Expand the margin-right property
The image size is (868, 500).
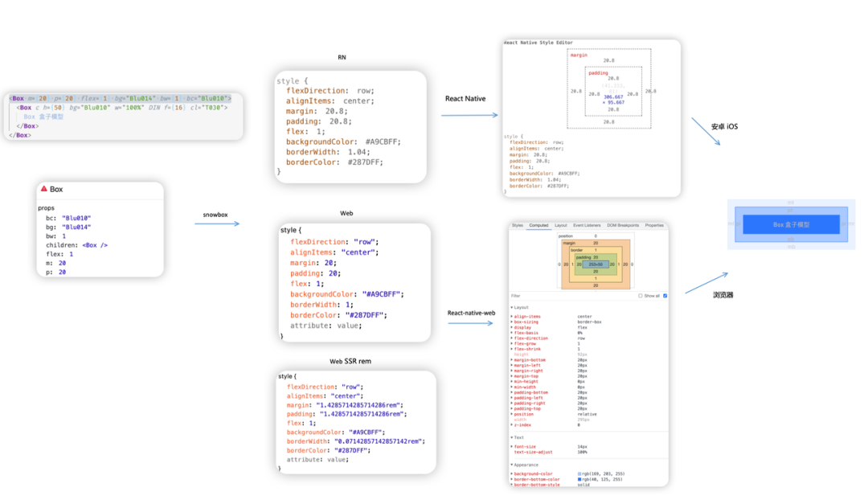tap(511, 371)
